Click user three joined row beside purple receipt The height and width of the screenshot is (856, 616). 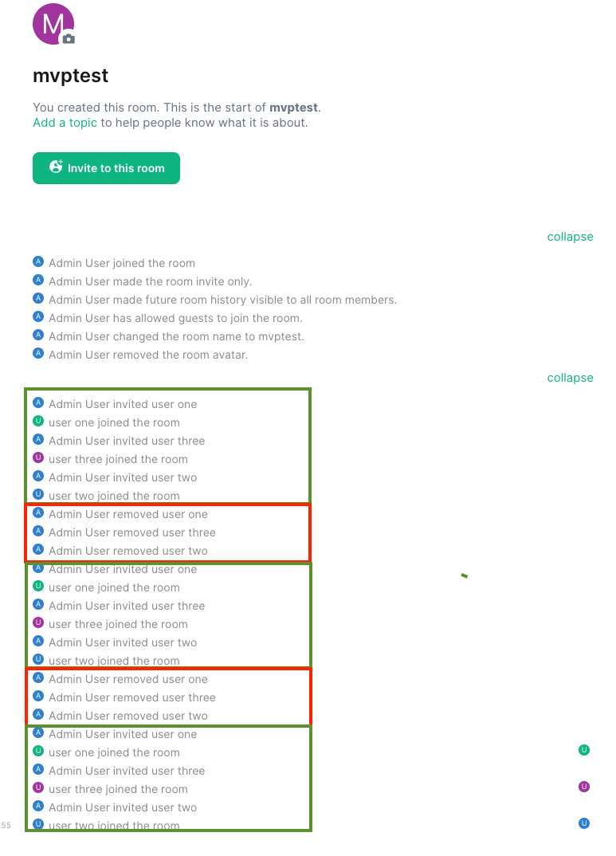point(118,789)
